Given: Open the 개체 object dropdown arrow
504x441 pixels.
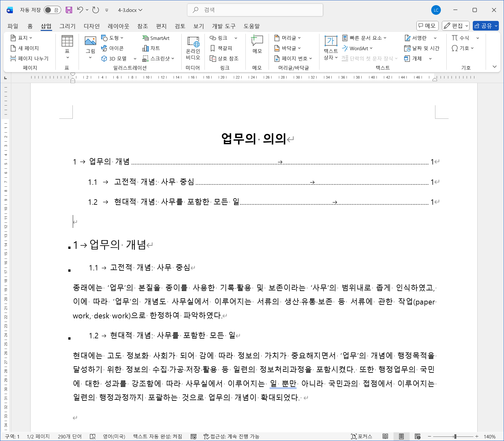Looking at the screenshot, I should (x=430, y=59).
